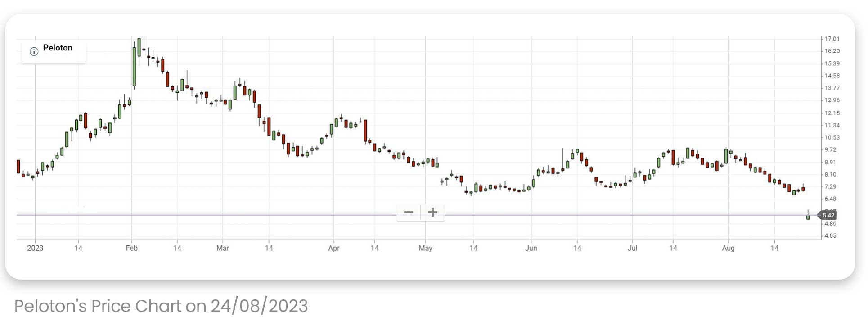Click the caption 'Peloton's Price Chart on 24/08/2023'
Image resolution: width=868 pixels, height=335 pixels.
click(x=161, y=306)
